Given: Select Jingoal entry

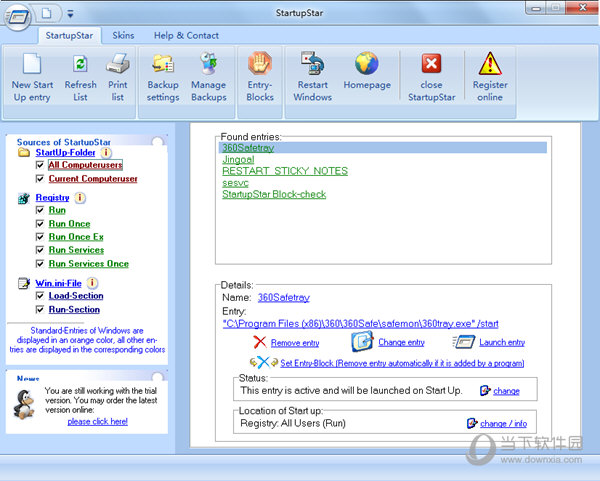Looking at the screenshot, I should 238,159.
